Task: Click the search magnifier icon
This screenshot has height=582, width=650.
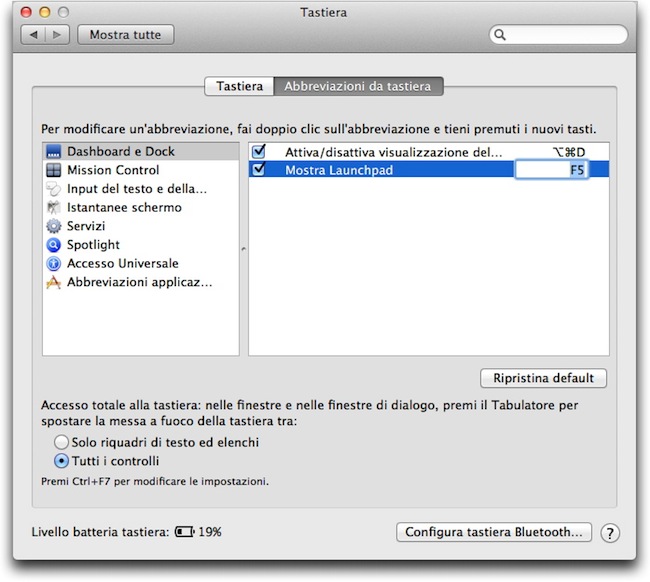Action: click(500, 35)
